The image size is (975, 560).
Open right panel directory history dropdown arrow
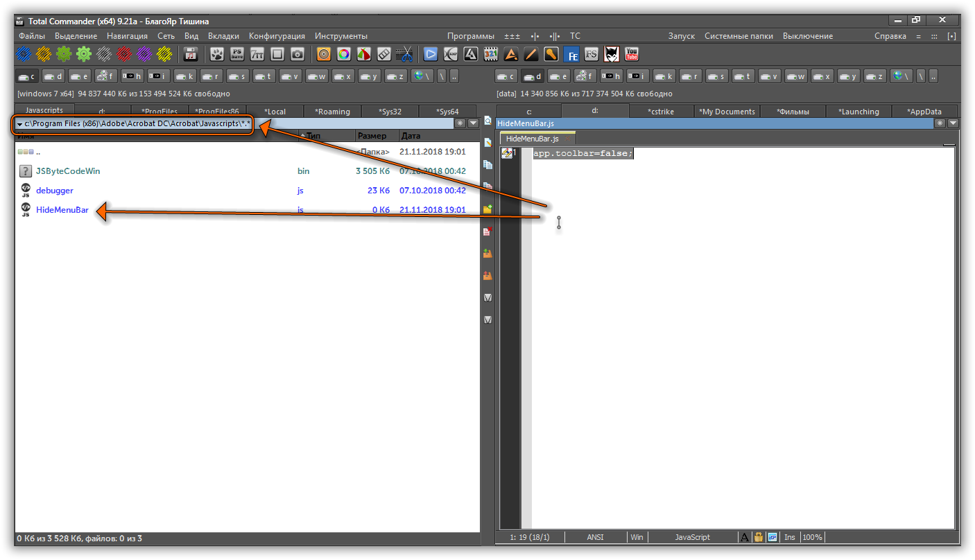953,123
